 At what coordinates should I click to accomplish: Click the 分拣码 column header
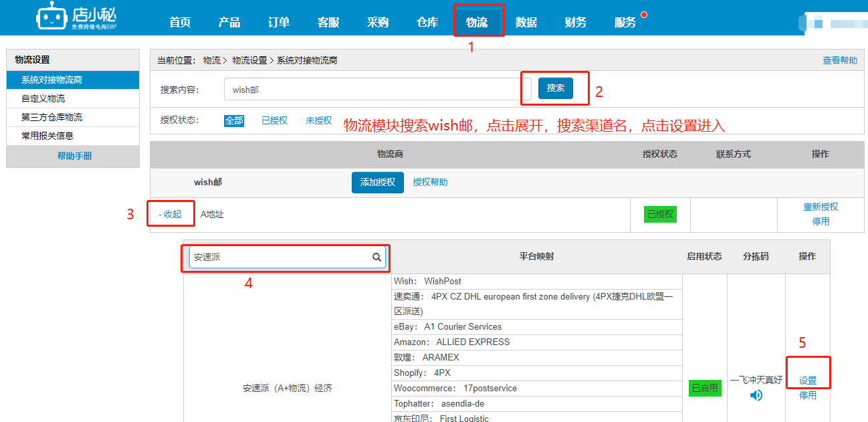[x=756, y=256]
